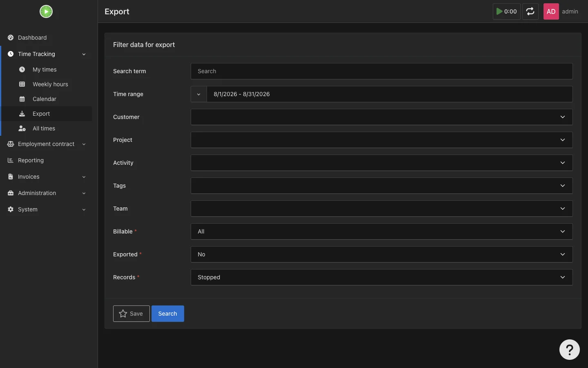Open the help question mark button
588x368 pixels.
point(570,350)
